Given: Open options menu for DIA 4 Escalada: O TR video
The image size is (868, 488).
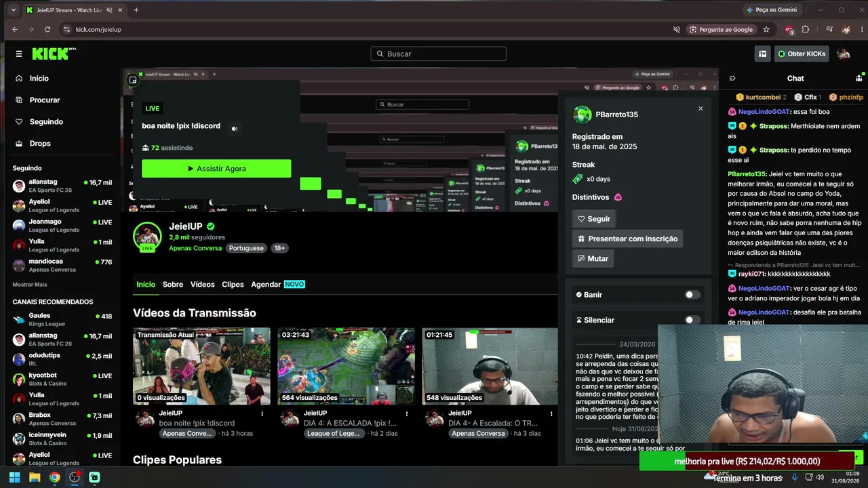Looking at the screenshot, I should point(551,413).
